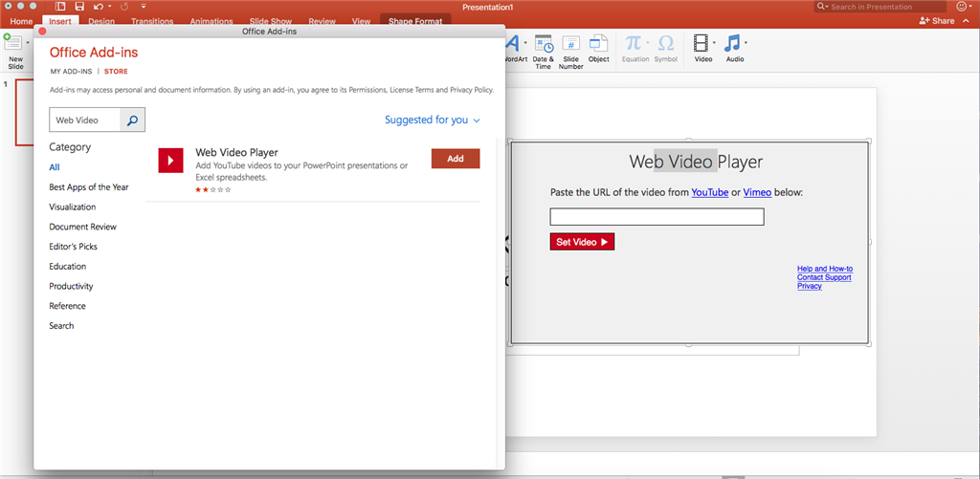Open the Vimeo link
Screen dimensions: 980x479
click(758, 192)
